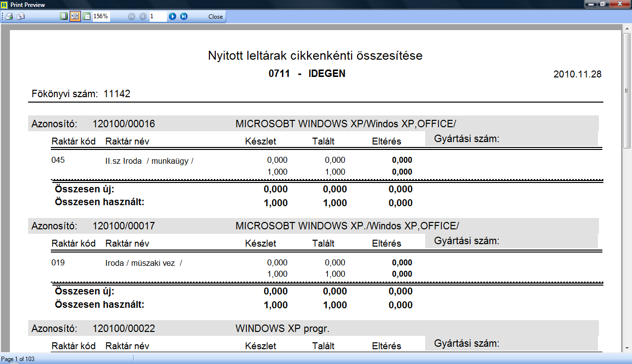Go to last page arrow
632x364 pixels.
(184, 16)
